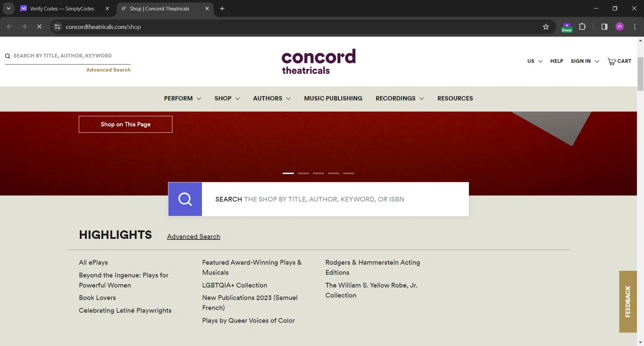
Task: Open the RESOURCES page
Action: 455,98
